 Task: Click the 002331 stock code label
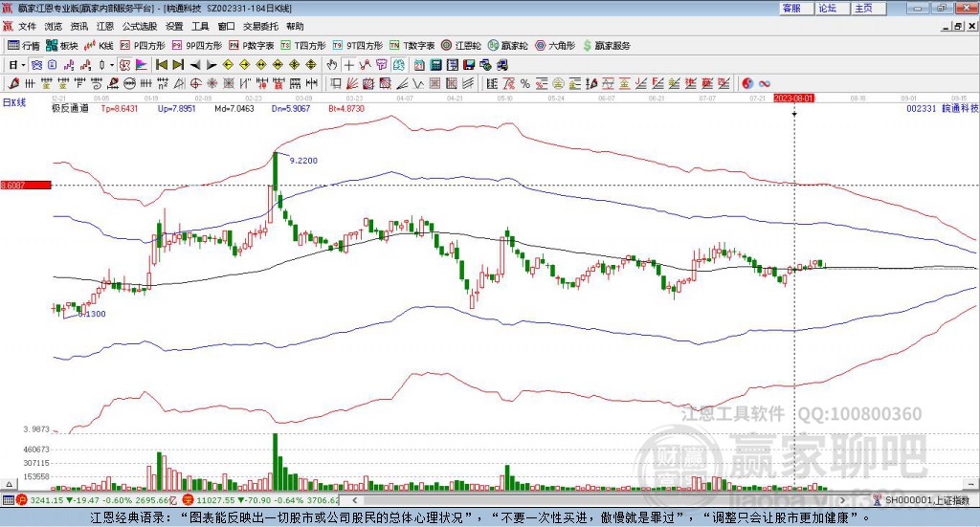922,108
